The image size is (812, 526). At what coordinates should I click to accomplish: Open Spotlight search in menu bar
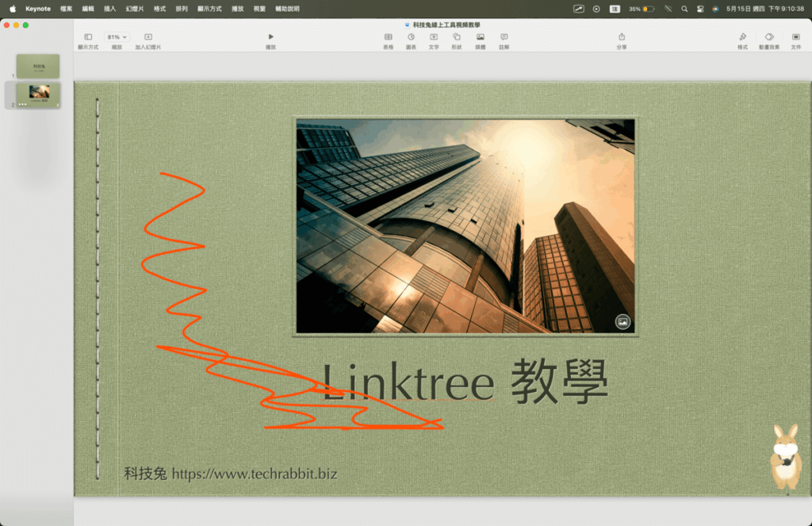click(x=684, y=9)
